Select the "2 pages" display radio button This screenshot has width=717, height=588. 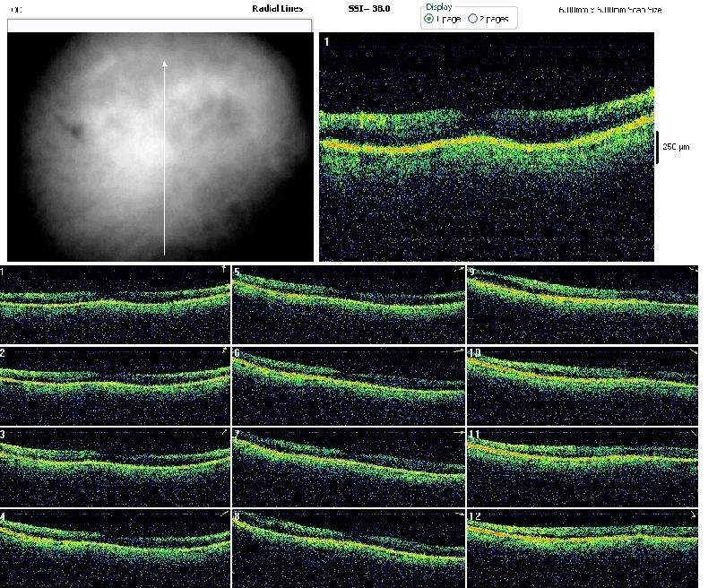tap(472, 18)
